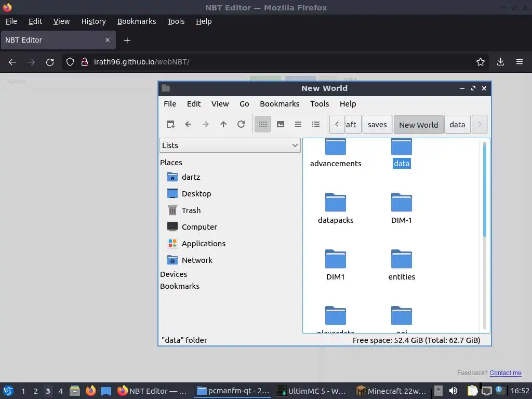Select dartz home folder in Places
Viewport: 532px width, 399px height.
(183, 177)
